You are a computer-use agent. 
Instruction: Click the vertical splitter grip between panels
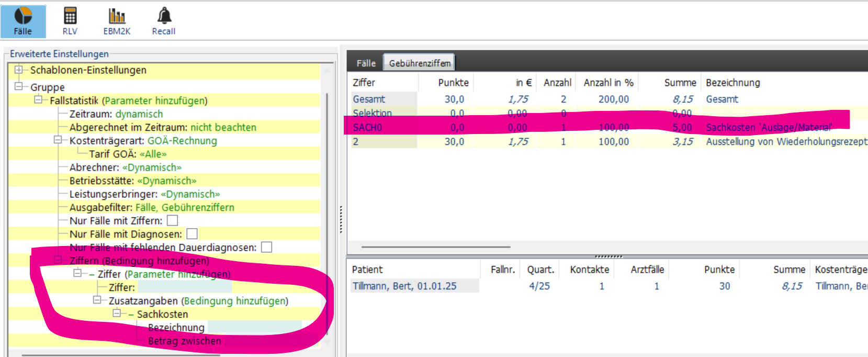click(341, 220)
